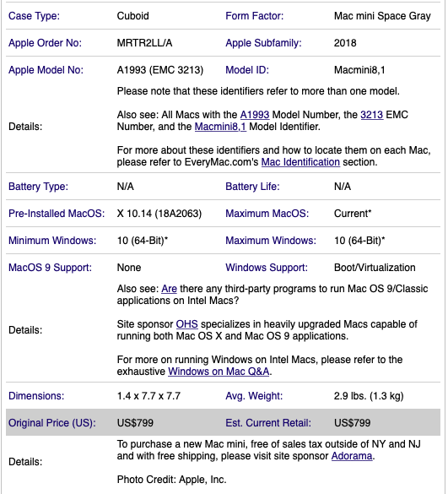The height and width of the screenshot is (494, 448).
Task: Click the Avg. Weight label
Action: tap(254, 396)
